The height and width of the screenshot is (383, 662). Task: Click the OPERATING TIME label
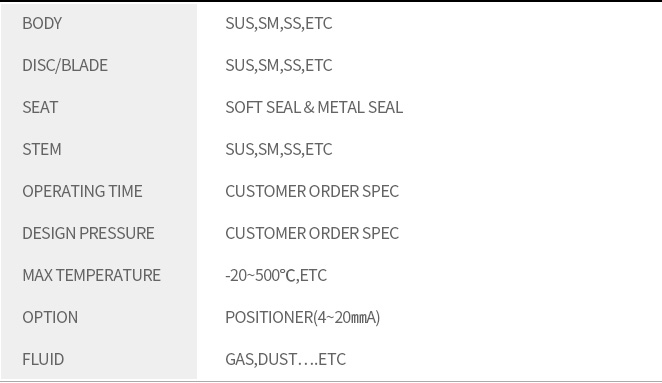[82, 191]
